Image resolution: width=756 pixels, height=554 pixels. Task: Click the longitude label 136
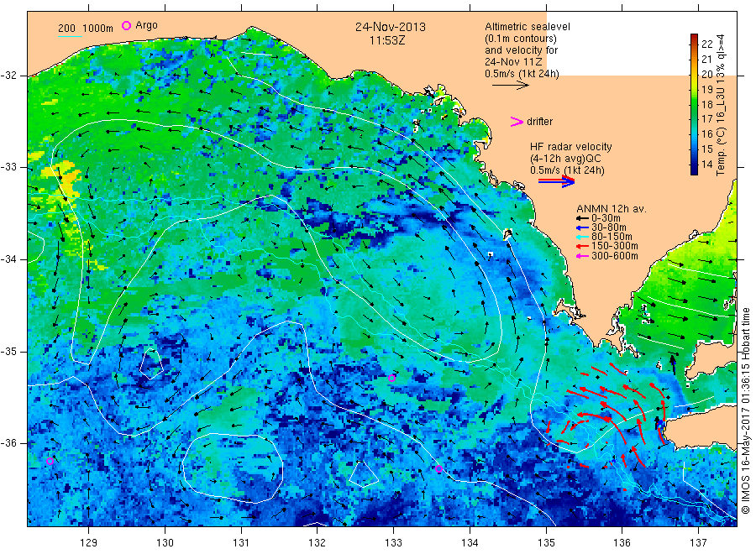[622, 543]
